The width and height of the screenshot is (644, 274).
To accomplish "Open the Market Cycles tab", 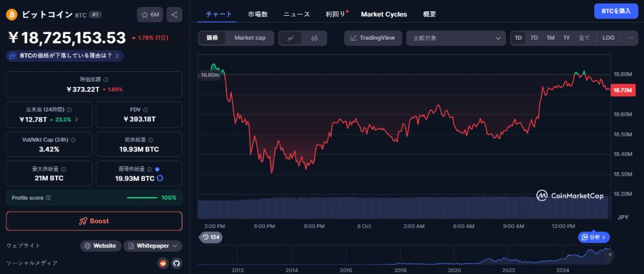I will click(384, 14).
